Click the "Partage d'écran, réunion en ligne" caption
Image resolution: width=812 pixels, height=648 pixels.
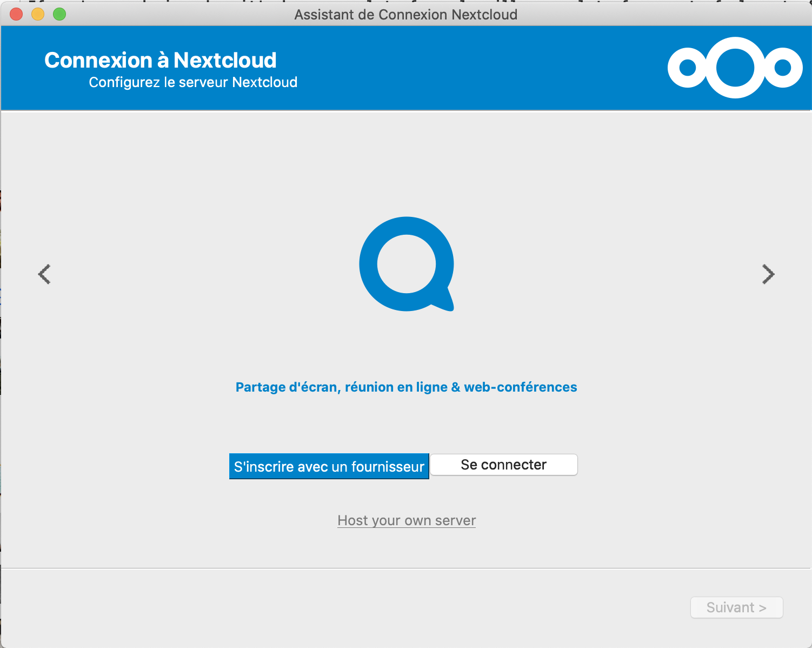406,387
